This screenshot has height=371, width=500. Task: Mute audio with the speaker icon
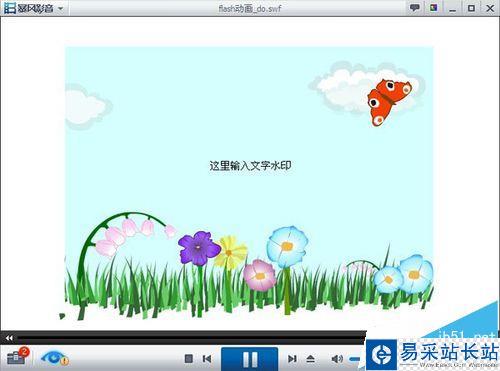tap(337, 359)
